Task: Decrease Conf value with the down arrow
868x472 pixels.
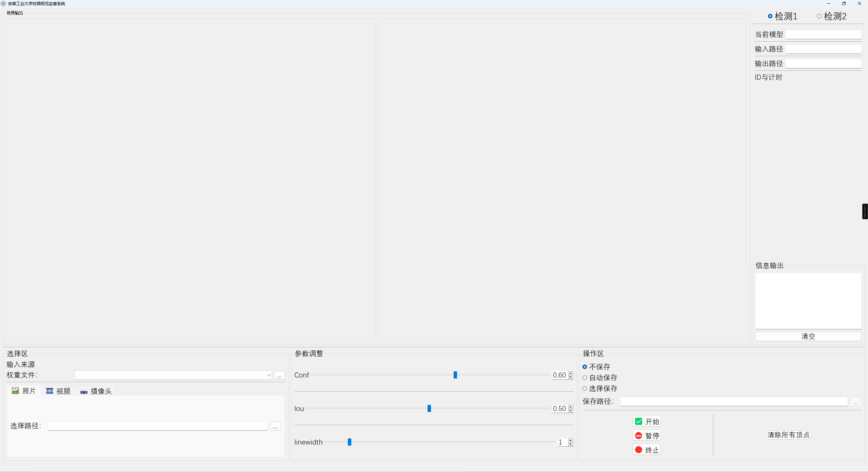Action: click(571, 377)
